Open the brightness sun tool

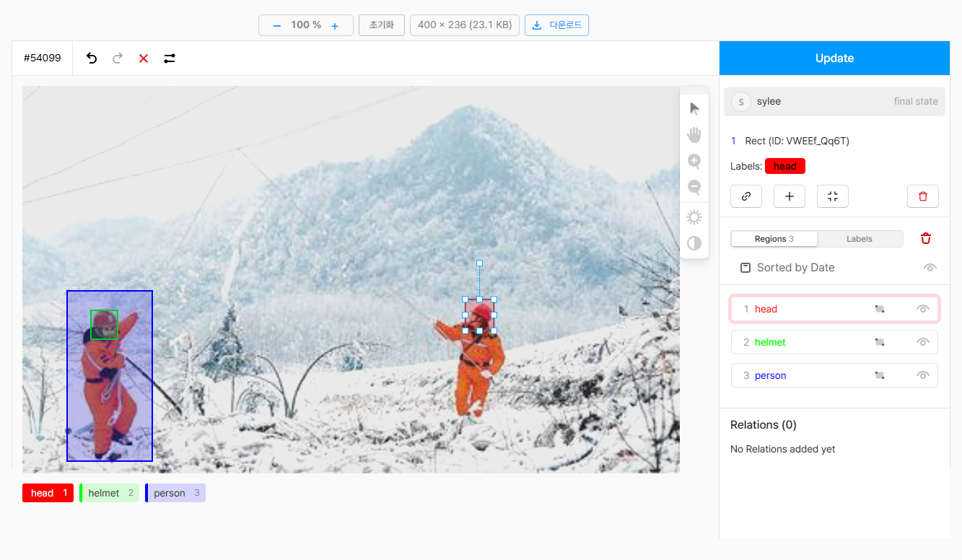pyautogui.click(x=694, y=217)
